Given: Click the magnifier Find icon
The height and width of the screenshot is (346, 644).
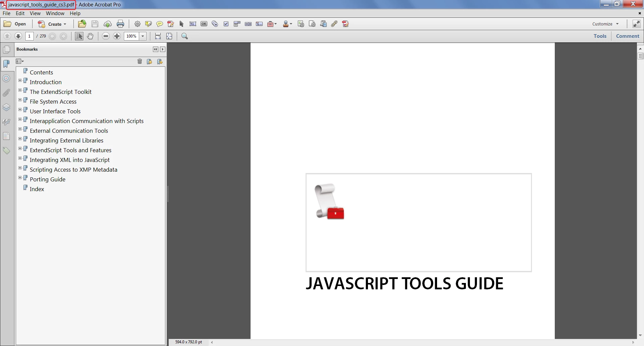Looking at the screenshot, I should pos(184,36).
